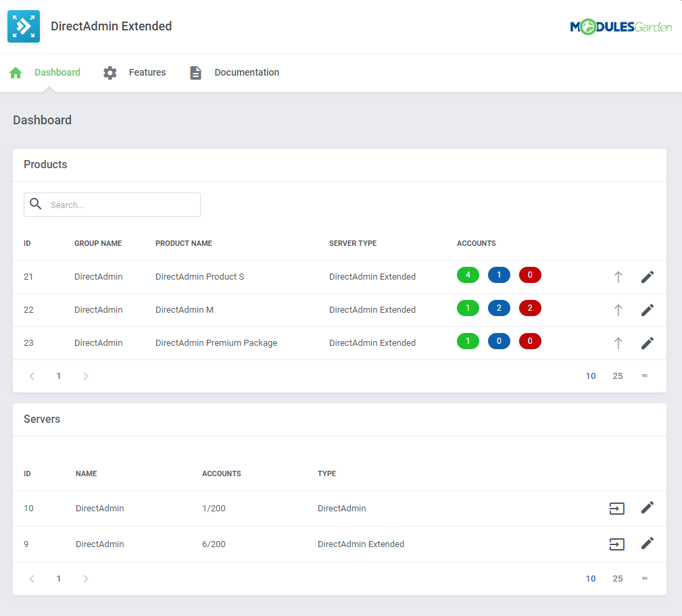Open the Features tab
Screen dimensions: 682x616
point(147,72)
